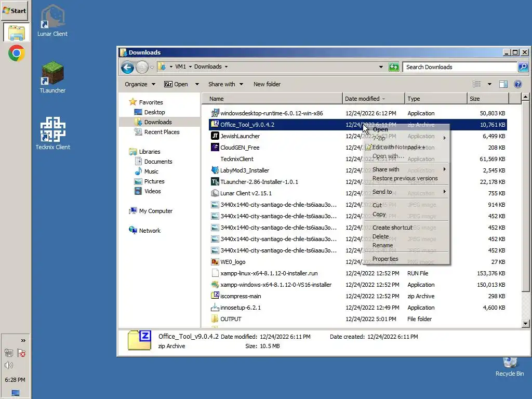The width and height of the screenshot is (532, 399).
Task: Click the Forward navigation arrow
Action: (x=142, y=67)
